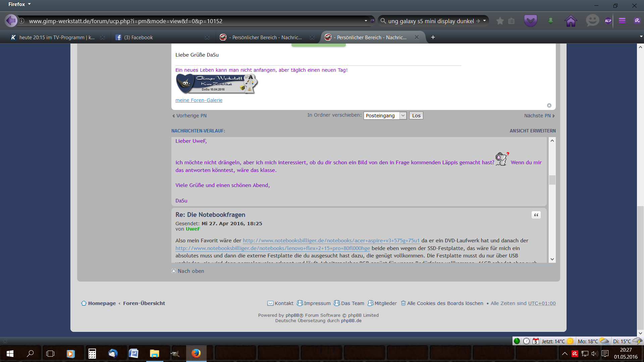Bookmark this page with star icon
The height and width of the screenshot is (362, 644).
[500, 21]
